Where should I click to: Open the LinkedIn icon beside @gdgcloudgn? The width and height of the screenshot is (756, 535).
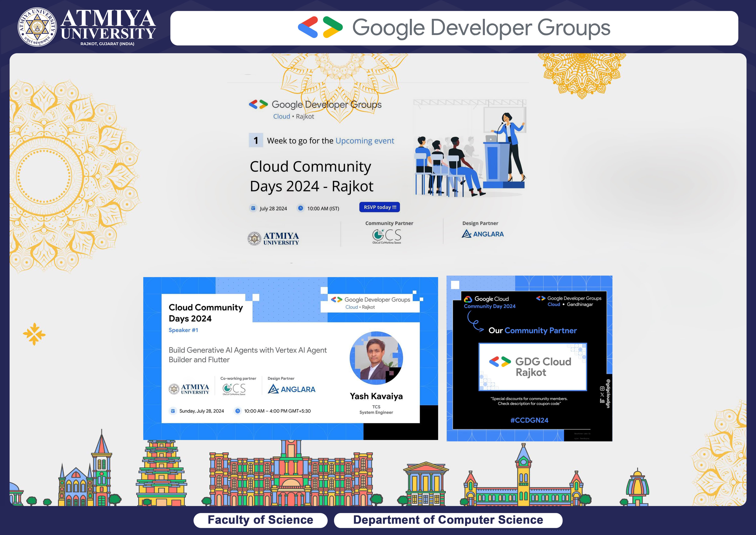(x=602, y=401)
